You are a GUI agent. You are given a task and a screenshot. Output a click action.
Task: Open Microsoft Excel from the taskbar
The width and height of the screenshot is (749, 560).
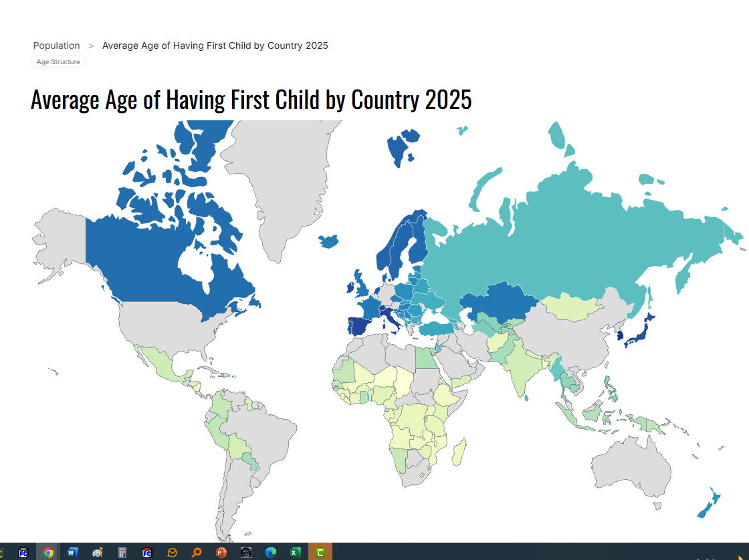(x=295, y=552)
